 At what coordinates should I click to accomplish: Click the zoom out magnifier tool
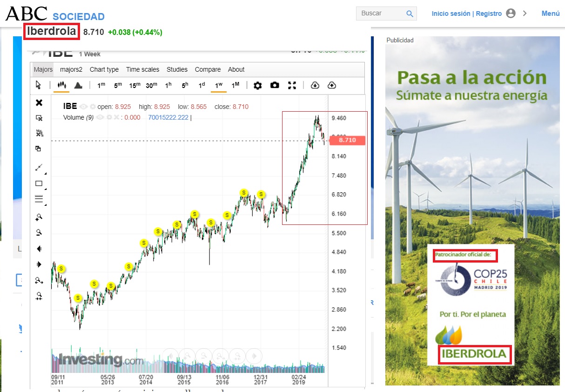(39, 232)
